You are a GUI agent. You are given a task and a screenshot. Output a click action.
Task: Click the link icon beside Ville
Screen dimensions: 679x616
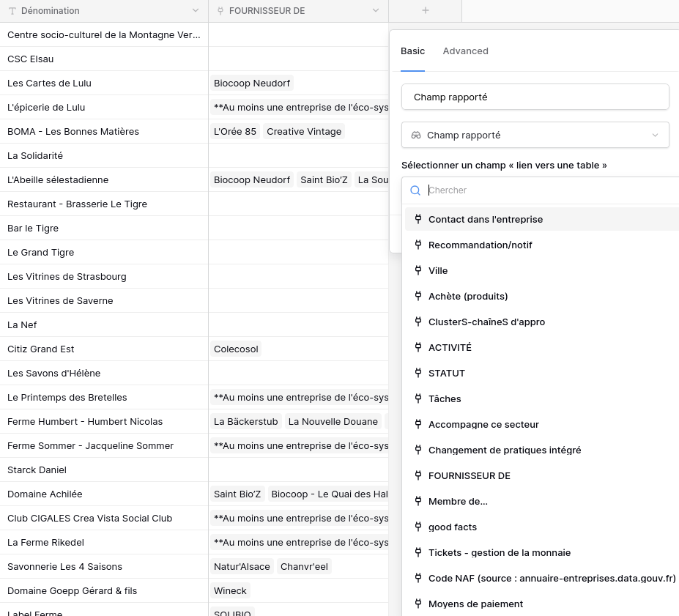[418, 270]
